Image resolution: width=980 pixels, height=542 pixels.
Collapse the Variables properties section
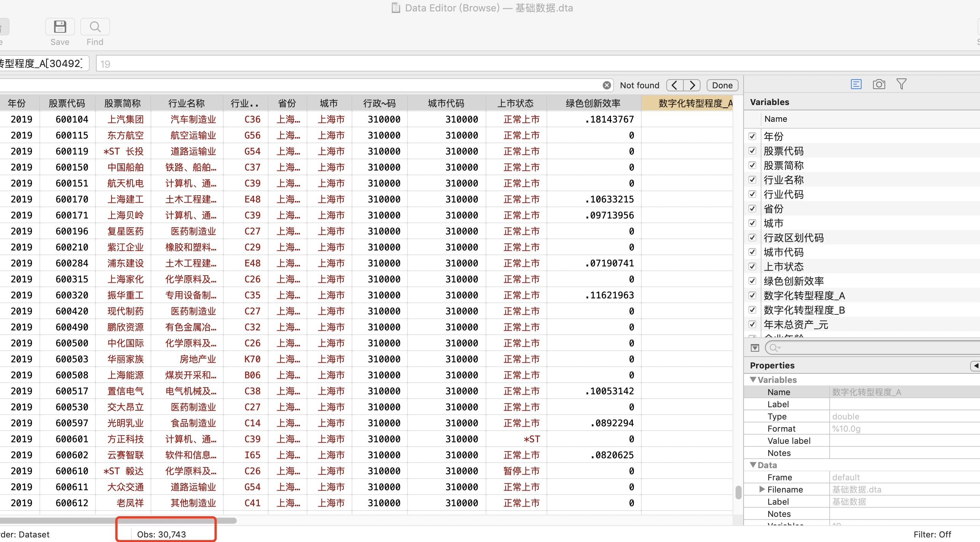point(753,380)
